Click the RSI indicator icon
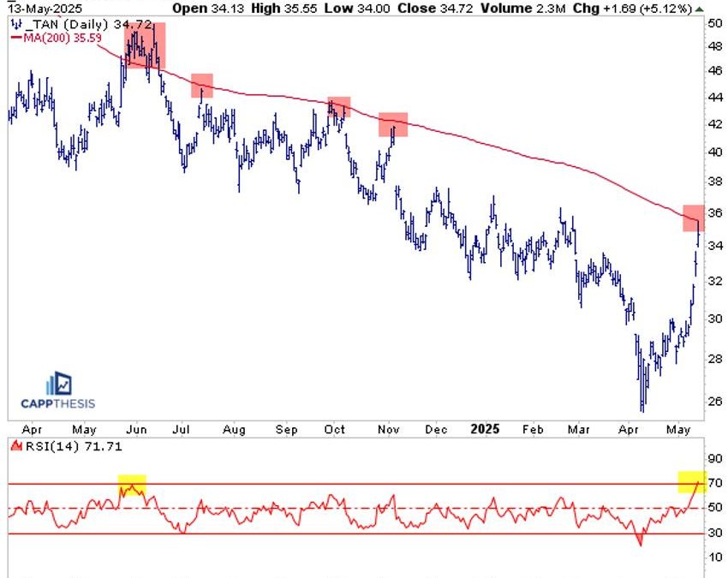This screenshot has height=578, width=728. [x=17, y=447]
